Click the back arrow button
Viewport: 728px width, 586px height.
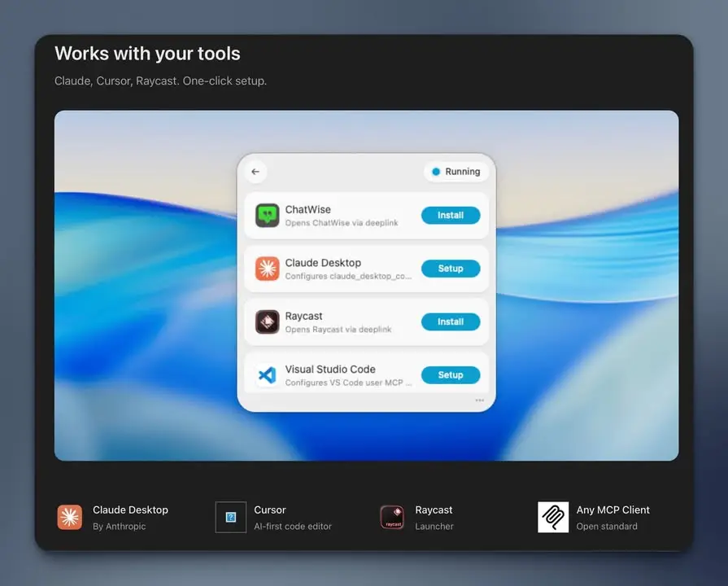[x=255, y=172]
